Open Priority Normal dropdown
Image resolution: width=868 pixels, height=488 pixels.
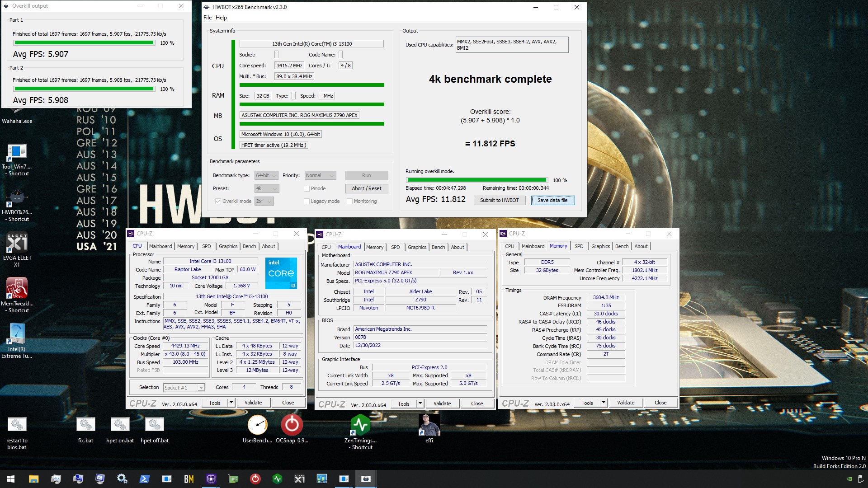pos(320,175)
